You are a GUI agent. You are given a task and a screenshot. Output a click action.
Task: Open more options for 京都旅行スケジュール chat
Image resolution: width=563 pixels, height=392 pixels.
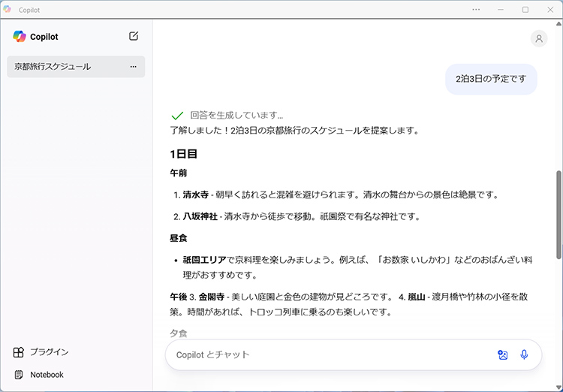point(133,67)
